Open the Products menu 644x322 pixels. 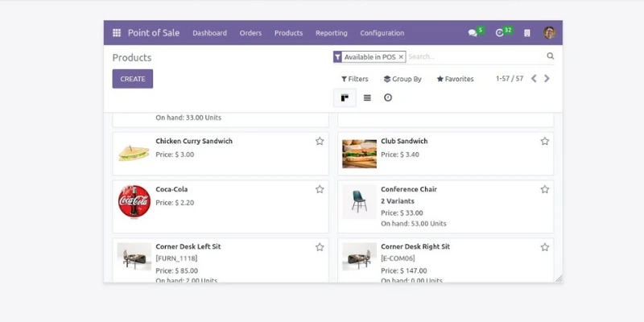289,33
